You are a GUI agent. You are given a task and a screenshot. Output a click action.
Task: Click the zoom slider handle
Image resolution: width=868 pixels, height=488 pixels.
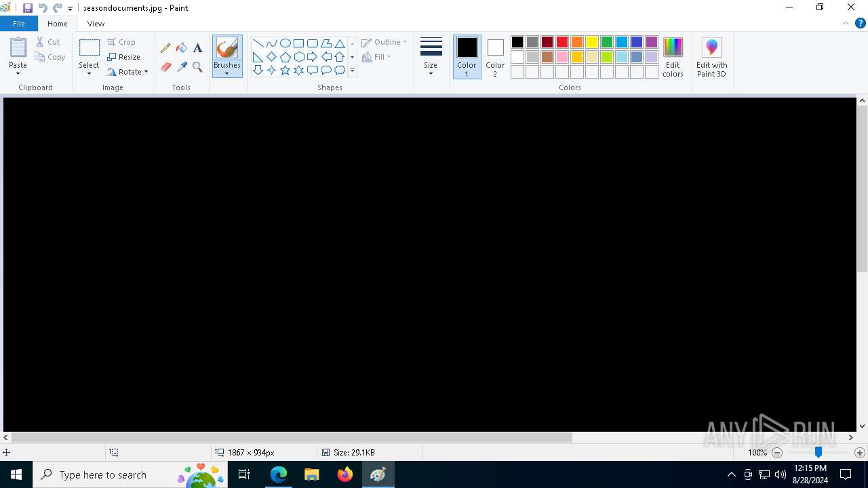tap(818, 453)
